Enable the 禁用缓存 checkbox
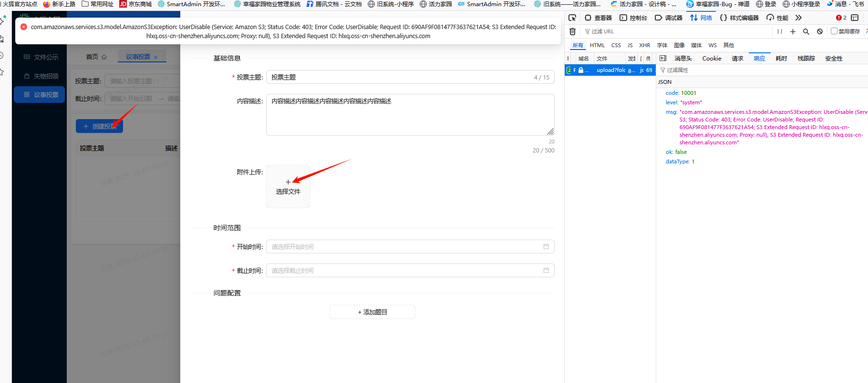Viewport: 868px width, 383px height. click(x=834, y=31)
